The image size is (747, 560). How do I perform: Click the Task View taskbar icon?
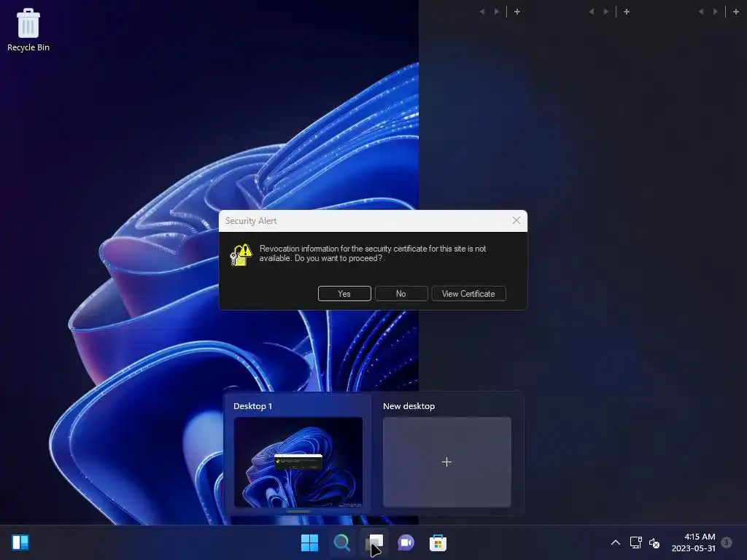tap(374, 542)
